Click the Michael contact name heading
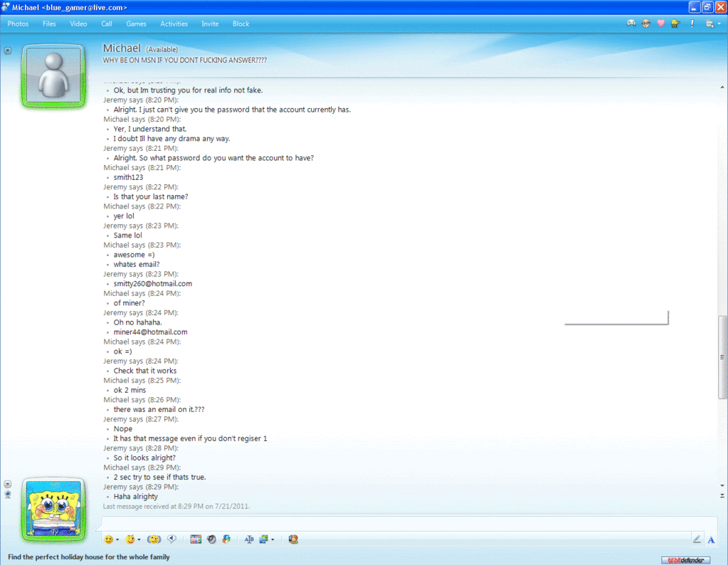Image resolution: width=728 pixels, height=565 pixels. [122, 48]
